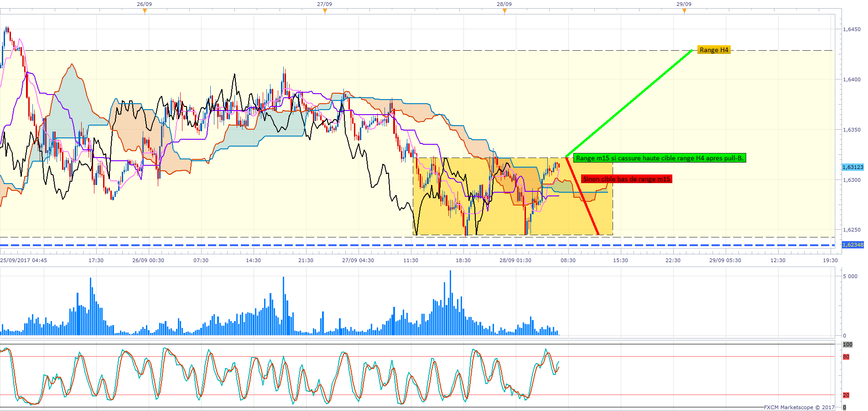Click the 11:30 time axis label

(411, 260)
